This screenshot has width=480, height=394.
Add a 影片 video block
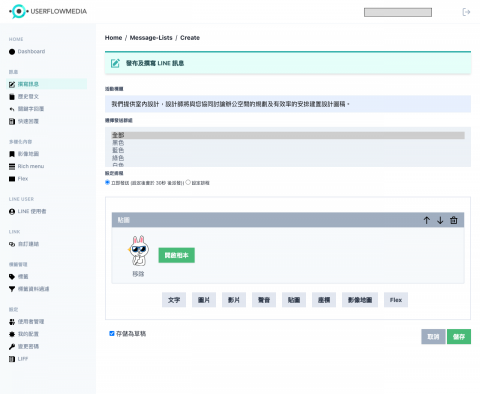tap(234, 300)
